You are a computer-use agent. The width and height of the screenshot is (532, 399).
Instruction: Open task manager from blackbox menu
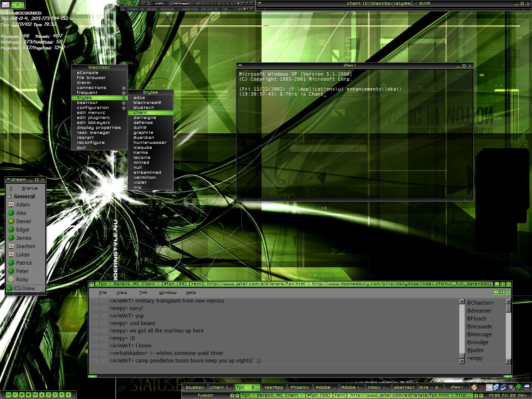99,133
